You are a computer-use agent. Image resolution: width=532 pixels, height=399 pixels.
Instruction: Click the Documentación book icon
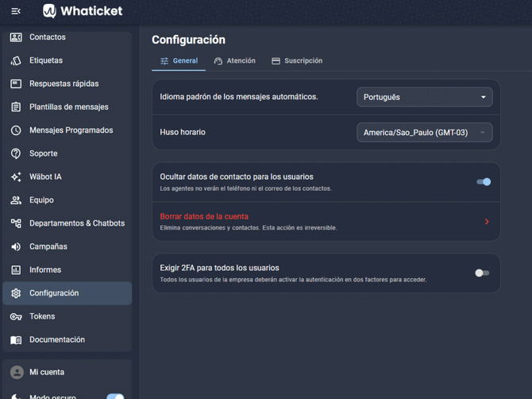(16, 340)
